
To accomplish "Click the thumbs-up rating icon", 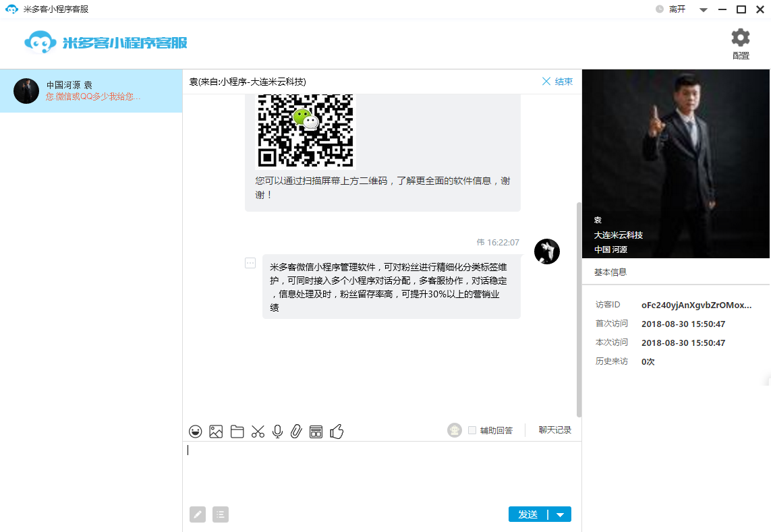I will (337, 432).
